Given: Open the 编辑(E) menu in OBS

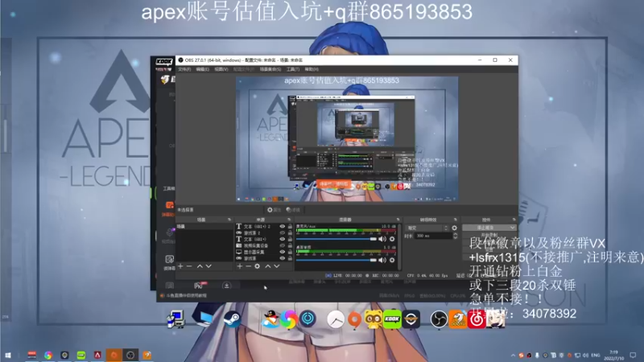Looking at the screenshot, I should (x=203, y=69).
